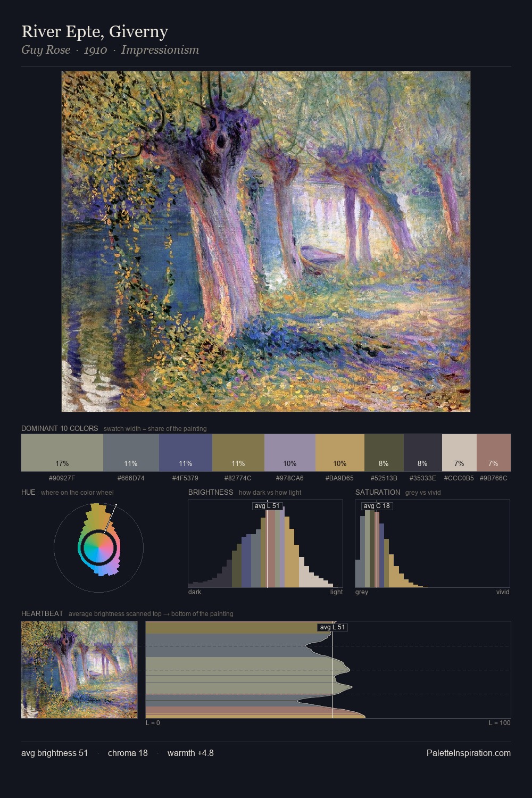Pick the #52513B dark olive swatch
This screenshot has width=532, height=798.
[384, 453]
